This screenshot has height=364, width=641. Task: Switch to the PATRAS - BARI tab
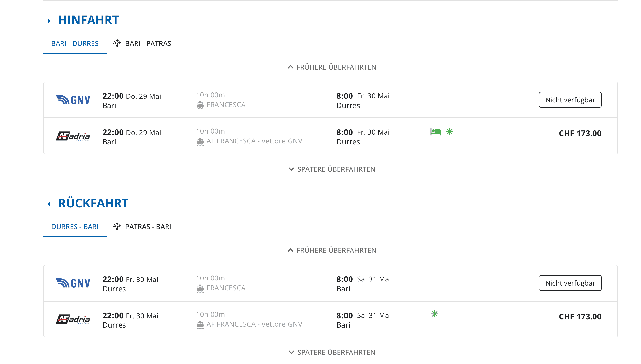click(x=148, y=227)
